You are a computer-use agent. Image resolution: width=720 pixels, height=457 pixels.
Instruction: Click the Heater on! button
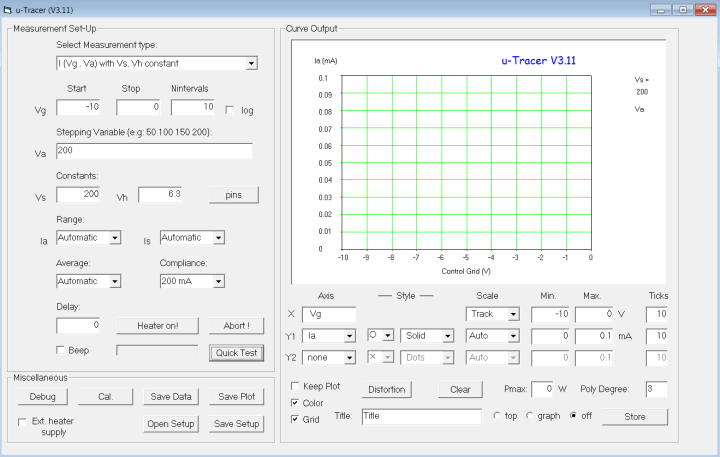point(158,326)
